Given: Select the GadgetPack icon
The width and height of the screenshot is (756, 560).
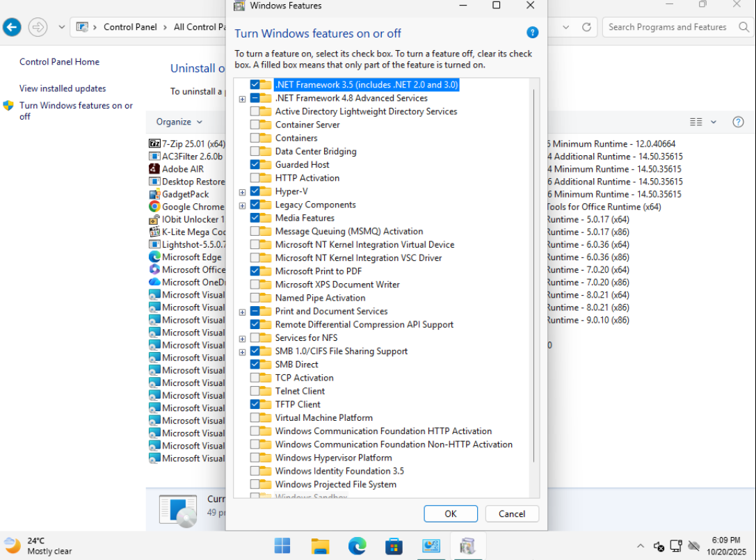Looking at the screenshot, I should [x=154, y=194].
